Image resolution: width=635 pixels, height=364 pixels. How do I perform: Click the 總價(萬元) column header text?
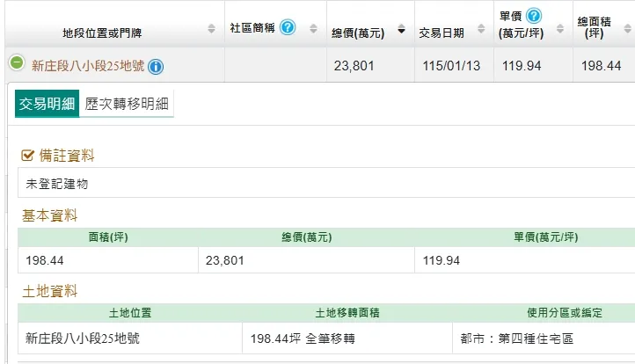[x=358, y=33]
